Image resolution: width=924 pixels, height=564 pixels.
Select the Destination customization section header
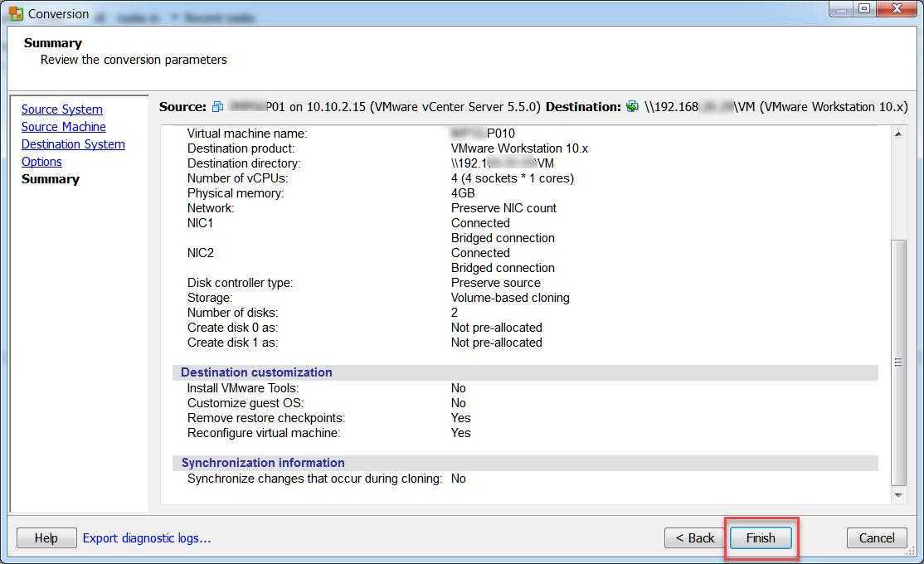(x=256, y=372)
